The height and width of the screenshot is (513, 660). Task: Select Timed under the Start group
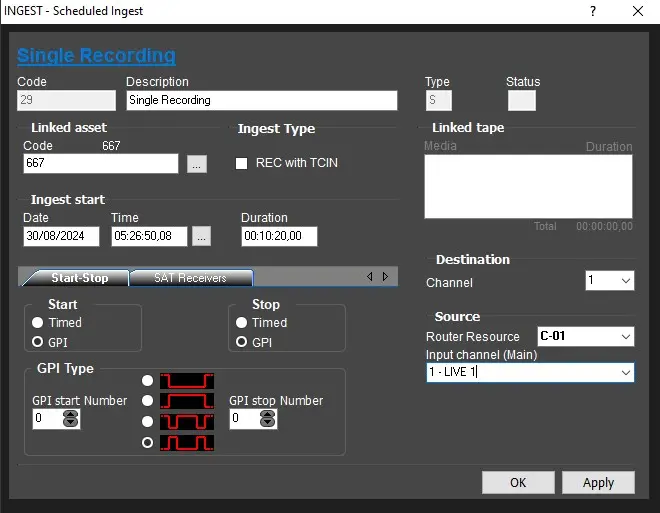click(38, 323)
